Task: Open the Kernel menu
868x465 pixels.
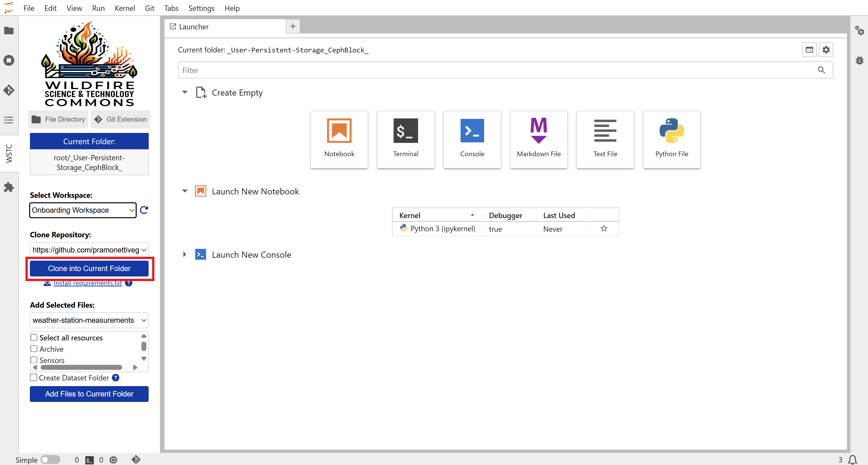Action: coord(124,8)
